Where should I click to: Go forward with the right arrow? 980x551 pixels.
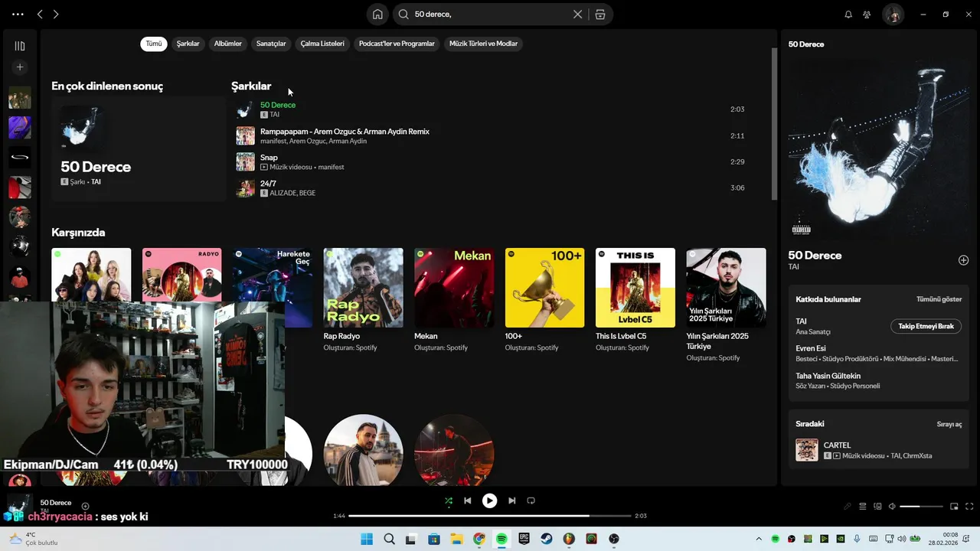[x=56, y=14]
